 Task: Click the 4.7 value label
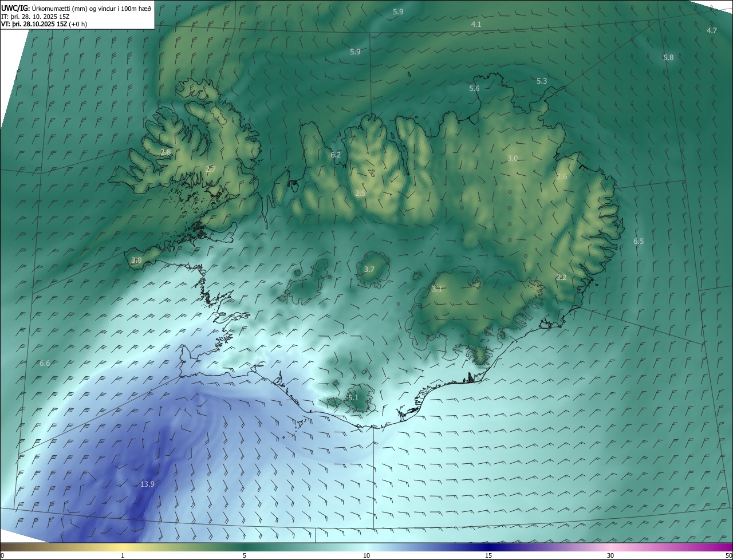[712, 31]
